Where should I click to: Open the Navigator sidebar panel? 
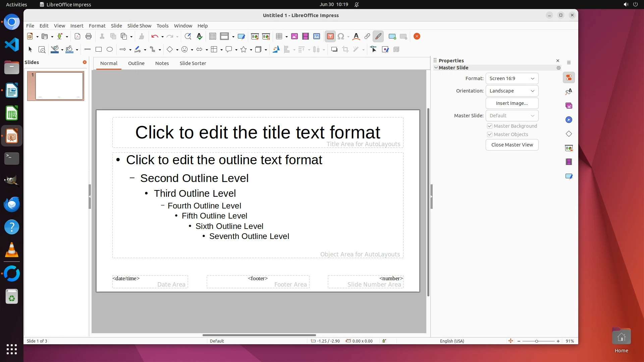click(x=569, y=120)
